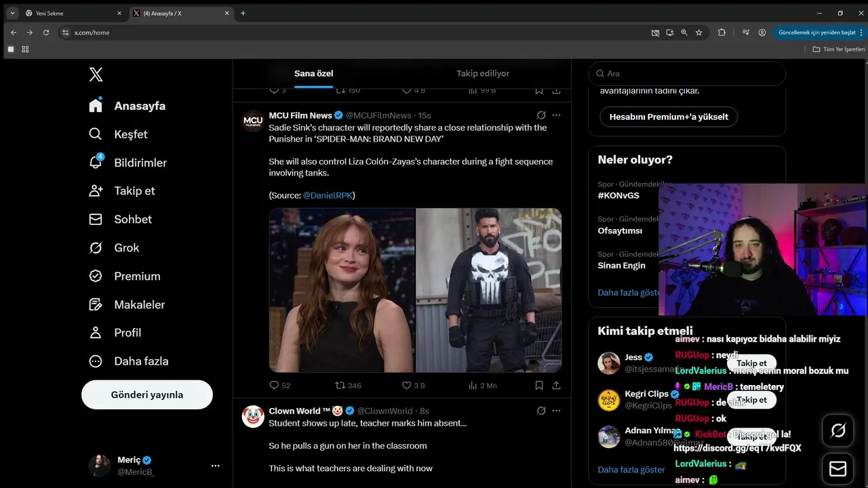Open the browser profile icon
The width and height of the screenshot is (868, 488).
tap(762, 33)
